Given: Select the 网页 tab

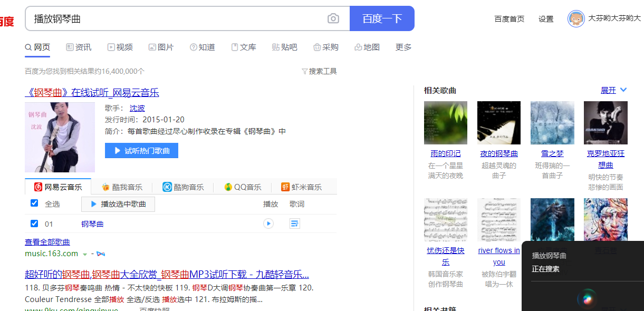Looking at the screenshot, I should click(x=37, y=47).
